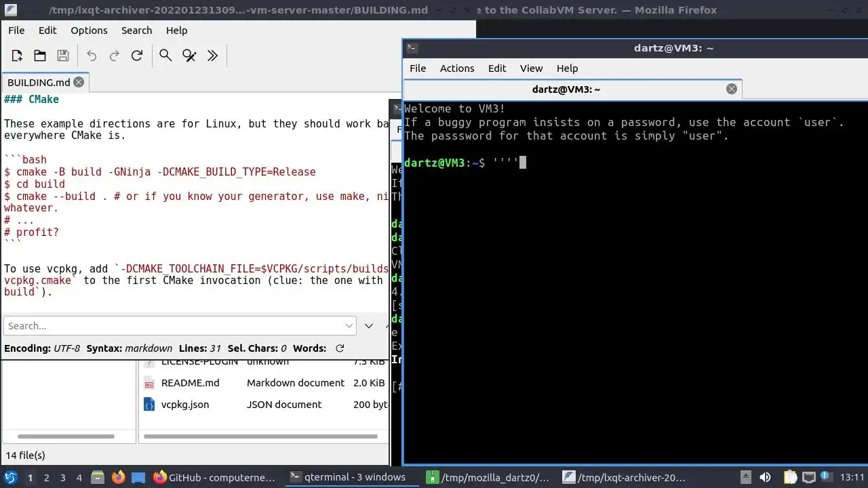
Task: Open the Search menu
Action: point(136,30)
